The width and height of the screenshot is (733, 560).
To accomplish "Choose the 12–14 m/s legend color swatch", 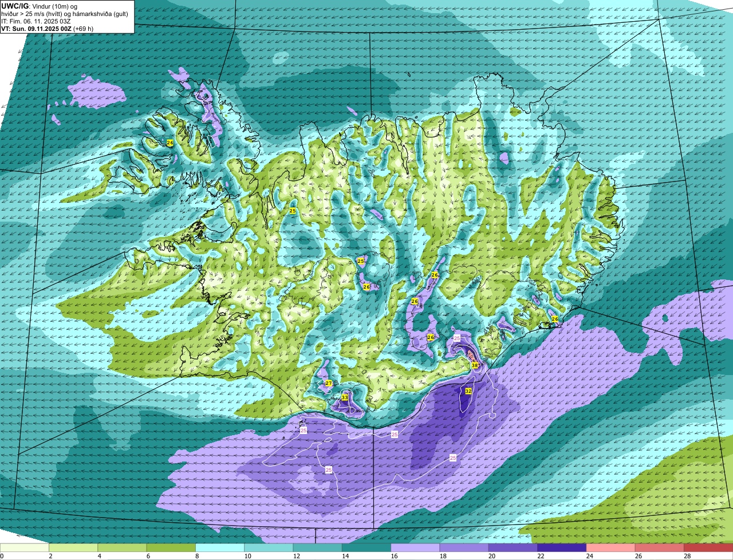I will tap(318, 547).
